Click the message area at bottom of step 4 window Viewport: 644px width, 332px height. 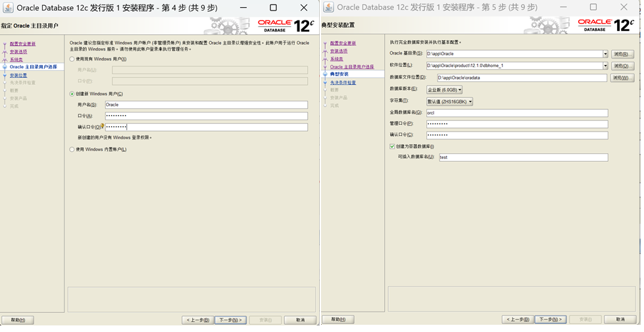point(191,299)
